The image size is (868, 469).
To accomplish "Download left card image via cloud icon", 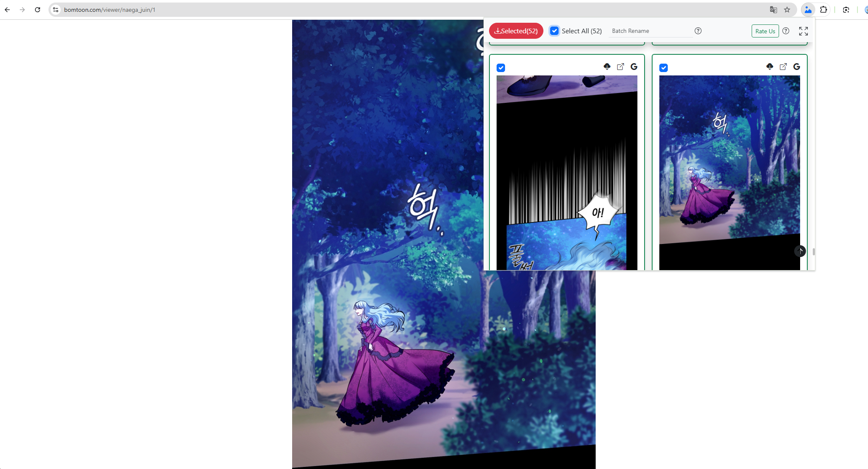I will [607, 67].
